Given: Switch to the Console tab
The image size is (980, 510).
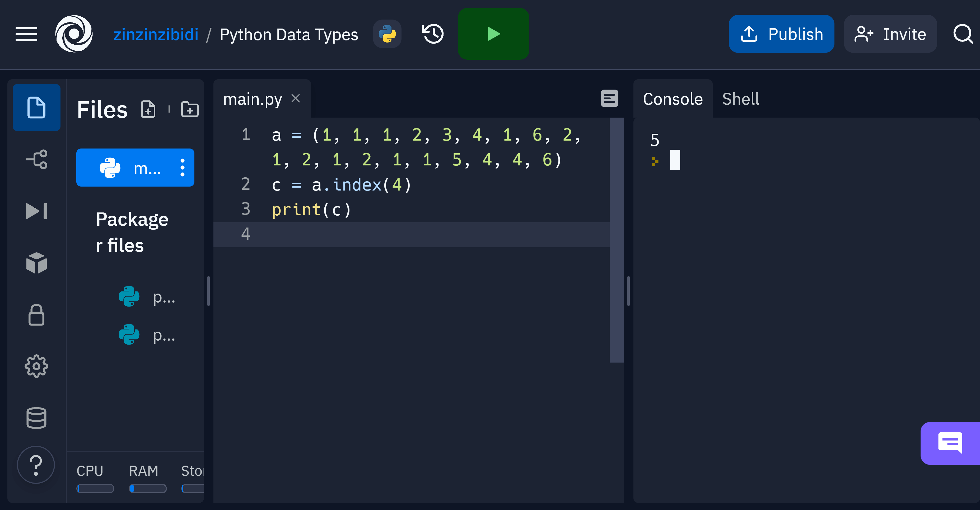Looking at the screenshot, I should pyautogui.click(x=673, y=99).
